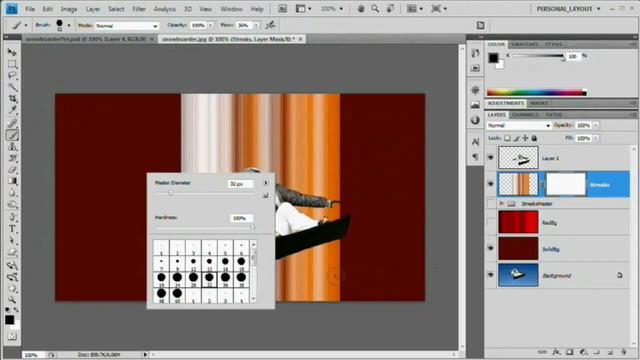Click the Master Diameter slider handle
Image resolution: width=640 pixels, height=360 pixels.
pos(171,193)
